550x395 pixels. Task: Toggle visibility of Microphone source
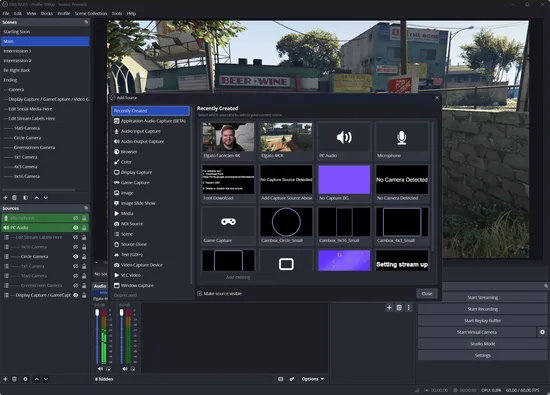click(75, 218)
